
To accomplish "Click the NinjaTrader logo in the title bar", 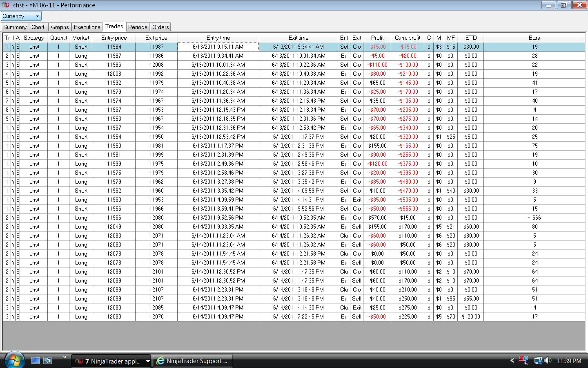I will point(6,5).
